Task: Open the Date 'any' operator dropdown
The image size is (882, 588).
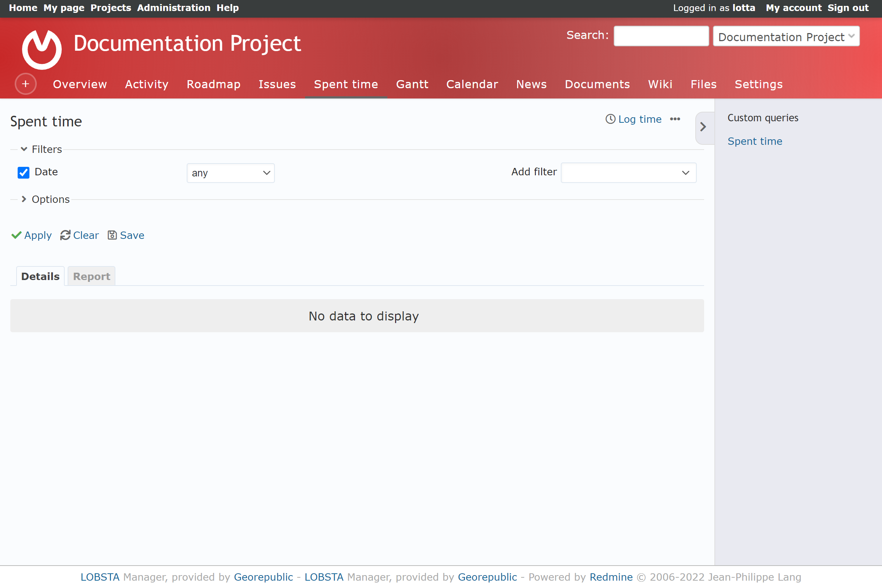Action: point(231,173)
